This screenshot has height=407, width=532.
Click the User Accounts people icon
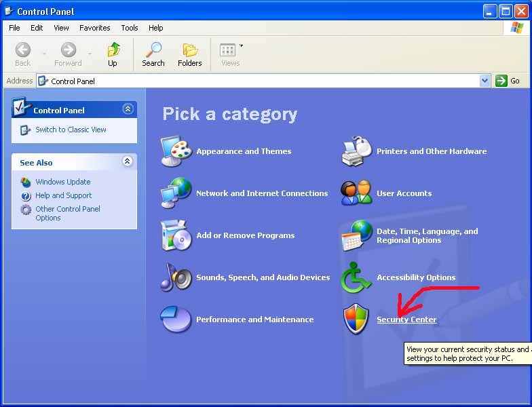[357, 193]
